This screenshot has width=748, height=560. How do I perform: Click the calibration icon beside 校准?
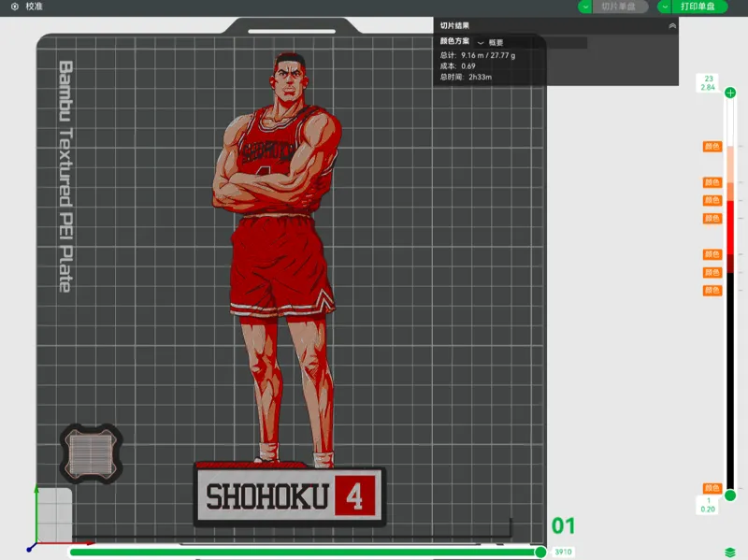(x=15, y=7)
